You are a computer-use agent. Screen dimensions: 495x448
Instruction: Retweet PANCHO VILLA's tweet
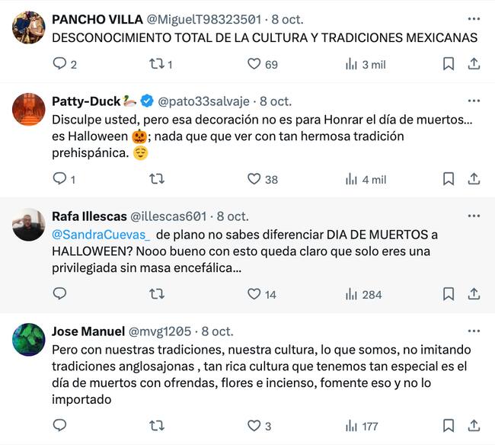click(157, 65)
